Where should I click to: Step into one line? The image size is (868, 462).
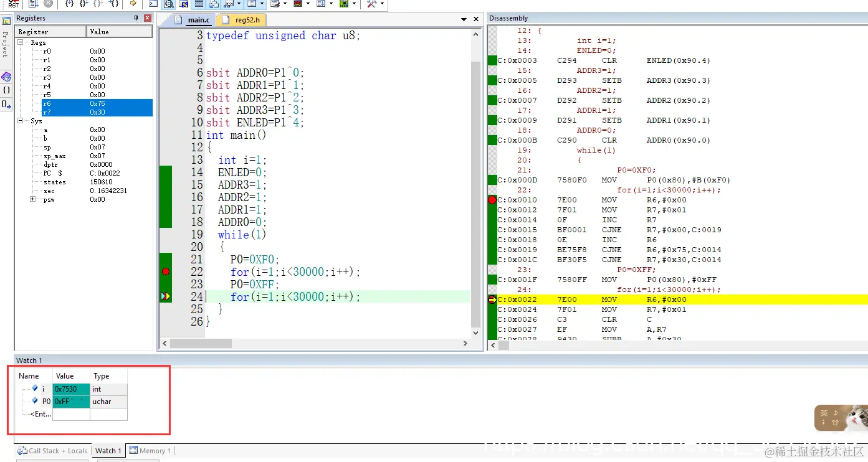pos(70,4)
